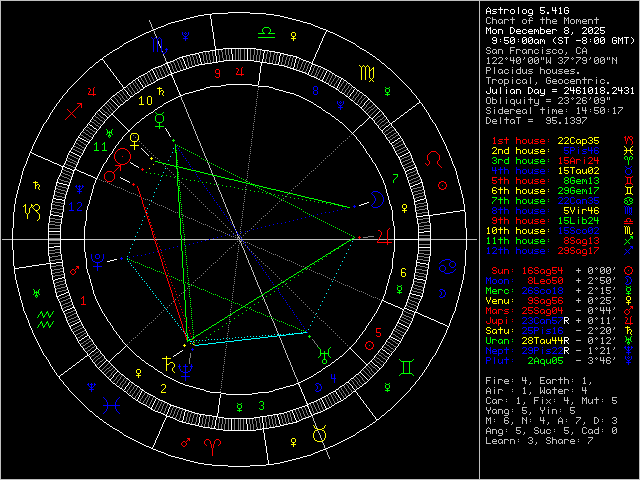Click the Saturn glyph in the sidebar Satu row

[628, 331]
